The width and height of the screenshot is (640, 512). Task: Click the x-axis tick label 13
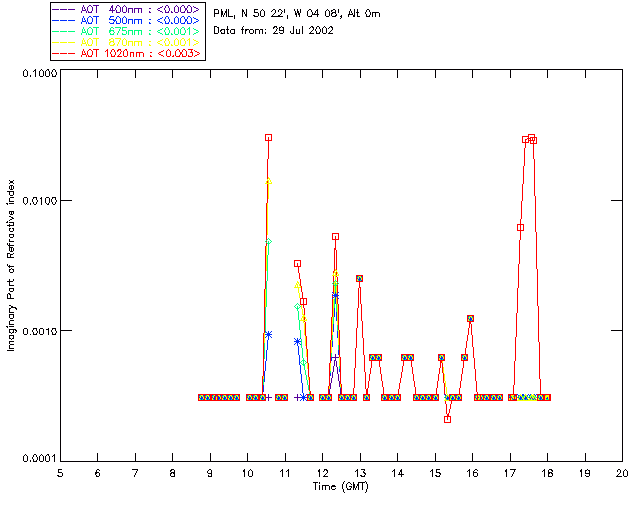click(360, 473)
